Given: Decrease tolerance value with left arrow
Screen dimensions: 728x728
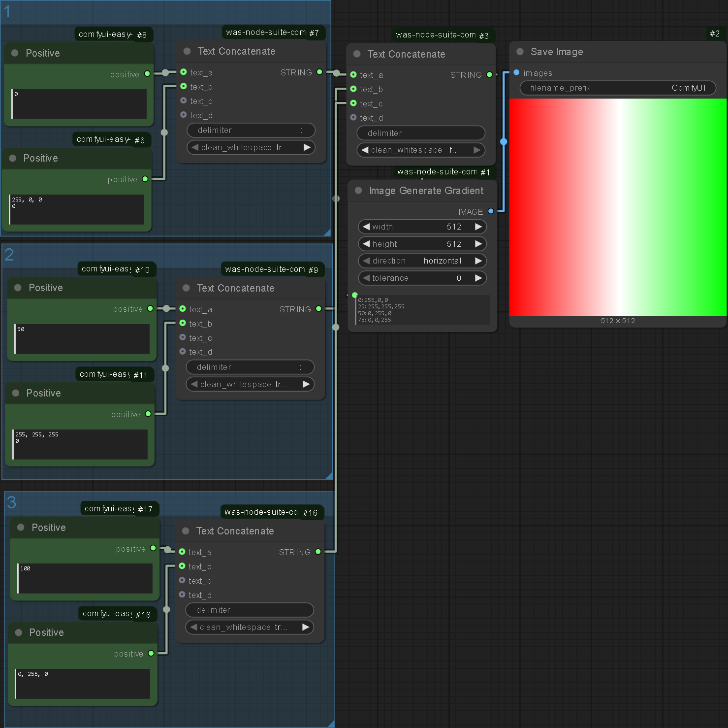Looking at the screenshot, I should click(x=366, y=278).
